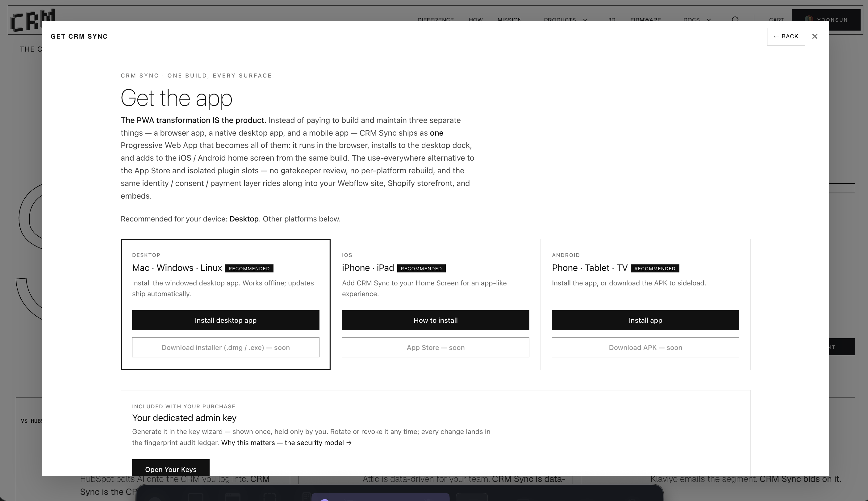Image resolution: width=868 pixels, height=501 pixels.
Task: Click the 'Recommended for your device: Desktop' line
Action: (230, 219)
